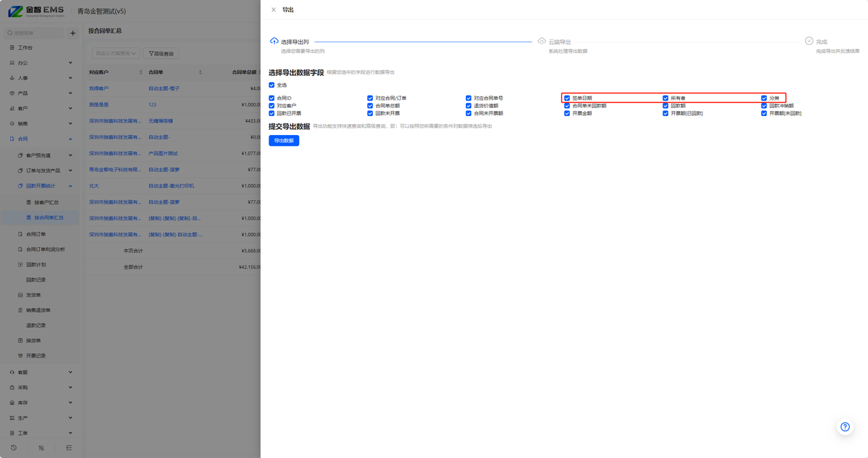Uncheck the 合同单总额 checkbox

[370, 106]
